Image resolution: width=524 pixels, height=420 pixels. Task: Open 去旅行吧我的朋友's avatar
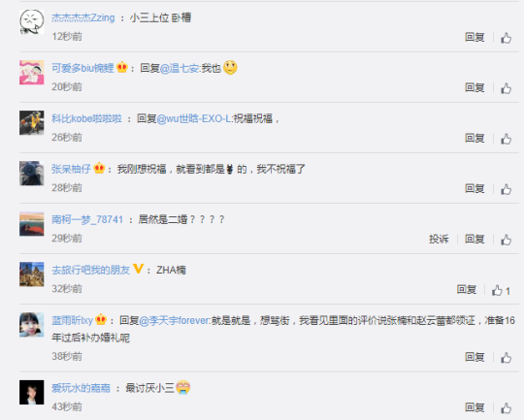coord(31,275)
